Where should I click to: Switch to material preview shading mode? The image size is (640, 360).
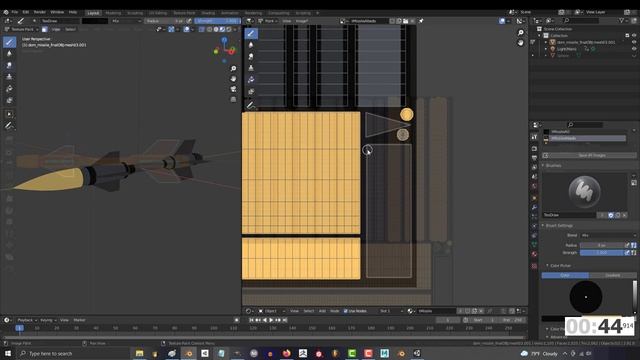coord(222,29)
